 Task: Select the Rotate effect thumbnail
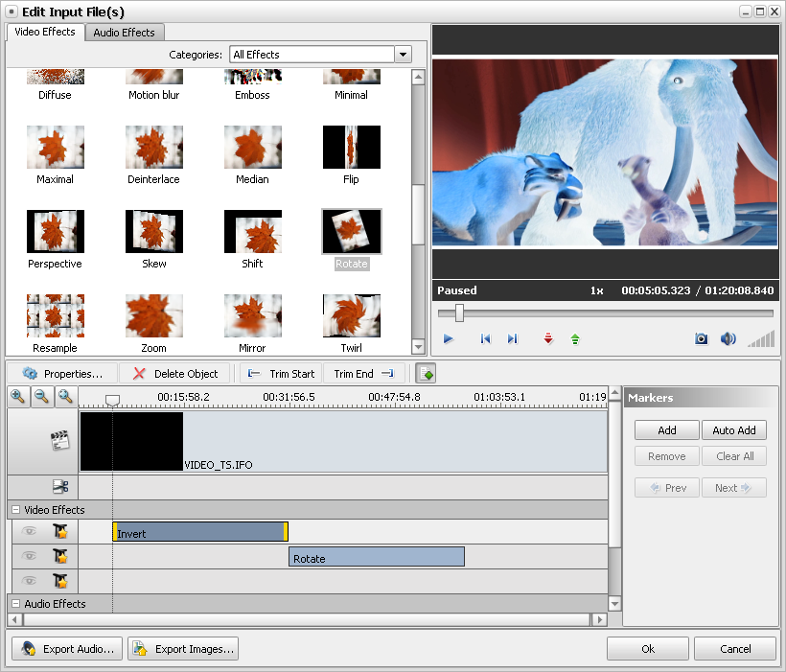point(352,231)
